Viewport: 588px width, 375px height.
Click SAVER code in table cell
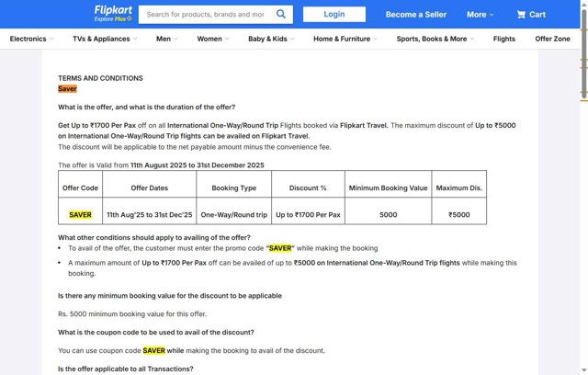[x=80, y=215]
